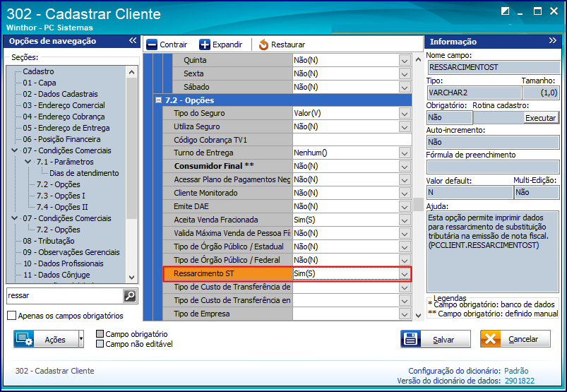Select 06 - Posição Financeira section
This screenshot has width=567, height=392.
61,139
